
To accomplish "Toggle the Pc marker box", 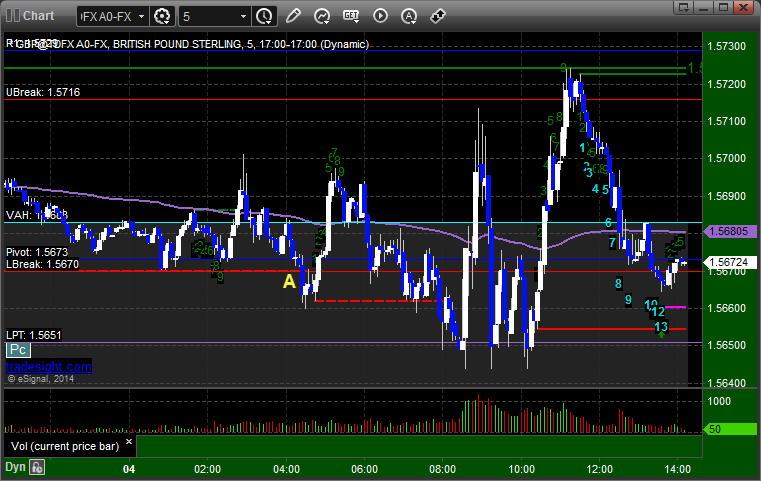I will pos(17,350).
